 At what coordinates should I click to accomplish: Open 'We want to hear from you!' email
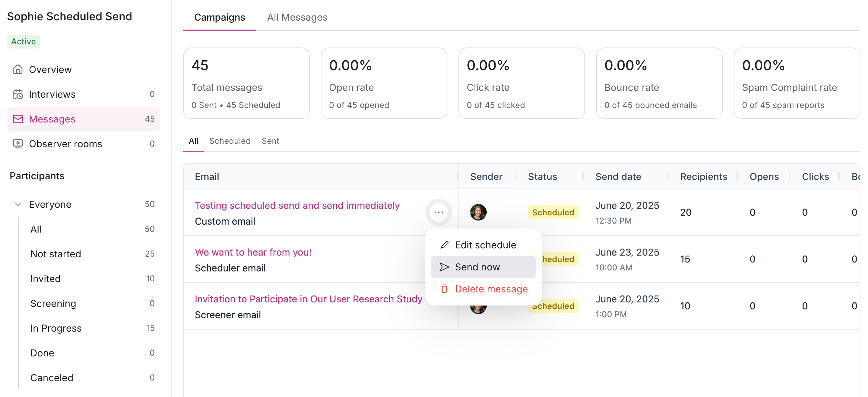pyautogui.click(x=253, y=252)
